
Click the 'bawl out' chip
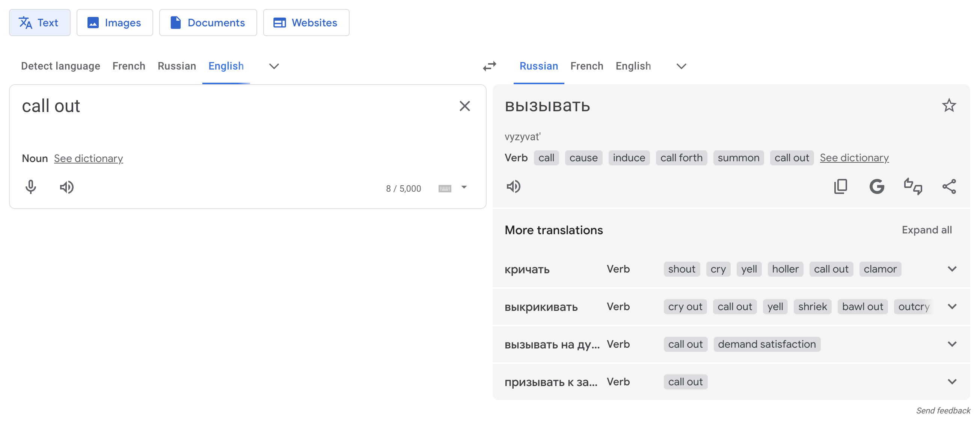862,306
